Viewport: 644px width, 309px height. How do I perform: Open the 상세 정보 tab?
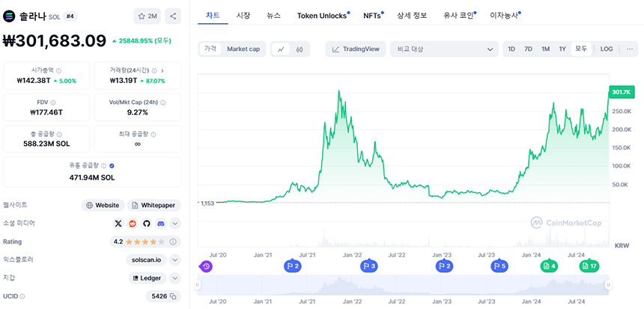(x=412, y=16)
